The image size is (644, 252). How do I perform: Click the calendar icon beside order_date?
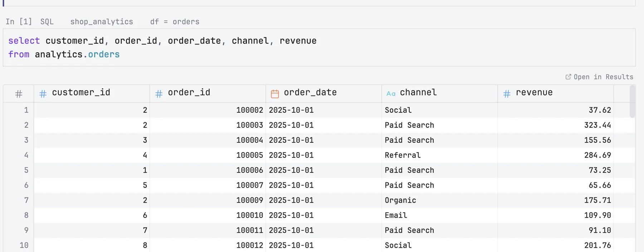click(275, 94)
